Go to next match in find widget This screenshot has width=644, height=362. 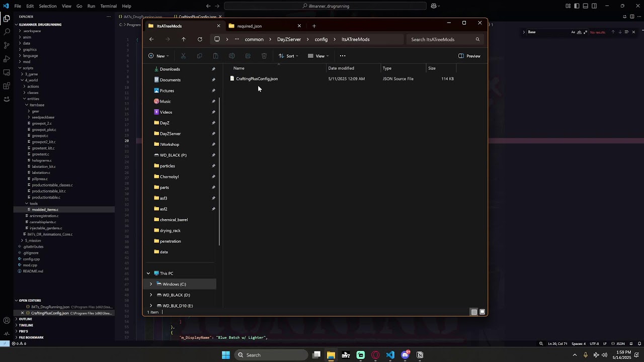point(620,32)
